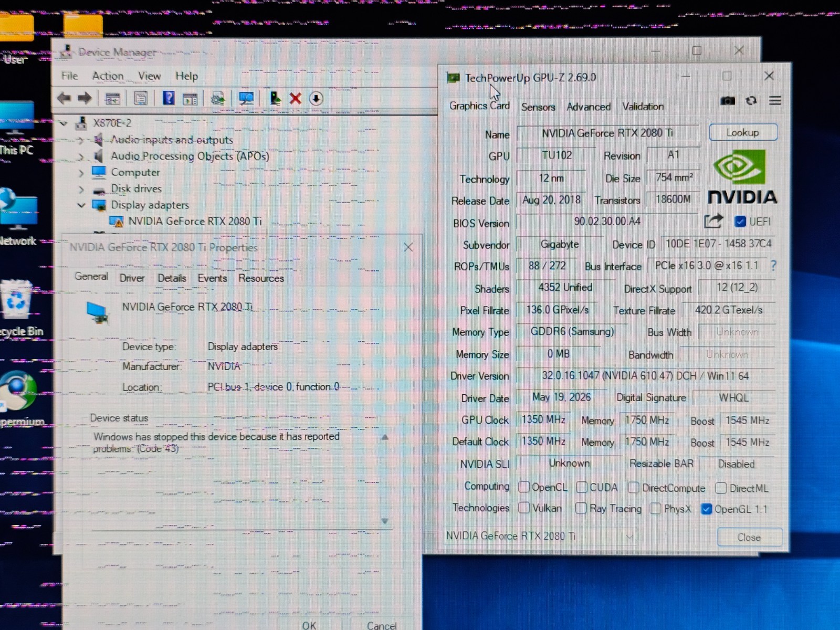
Task: Close the RTX 2080 Ti Properties dialog
Action: pos(408,247)
